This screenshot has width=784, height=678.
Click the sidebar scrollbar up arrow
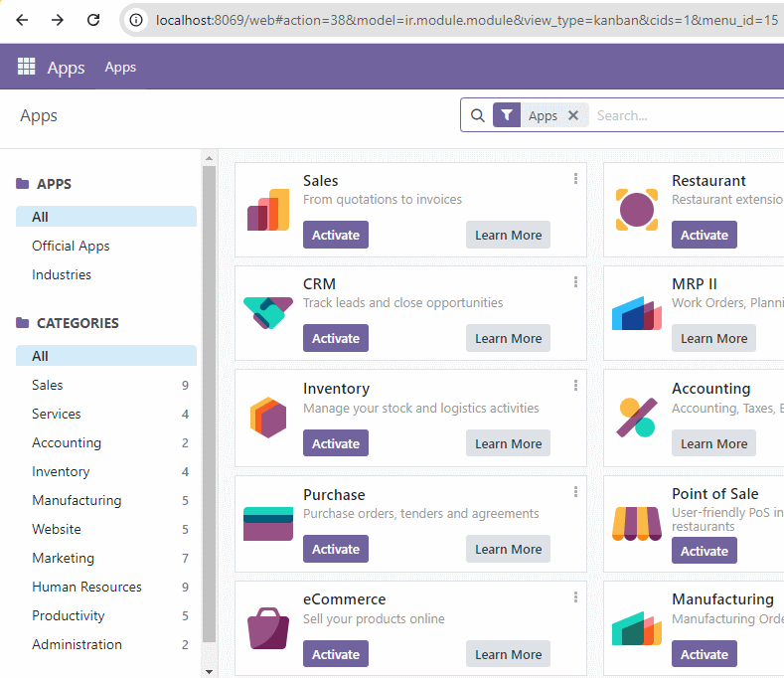[209, 158]
